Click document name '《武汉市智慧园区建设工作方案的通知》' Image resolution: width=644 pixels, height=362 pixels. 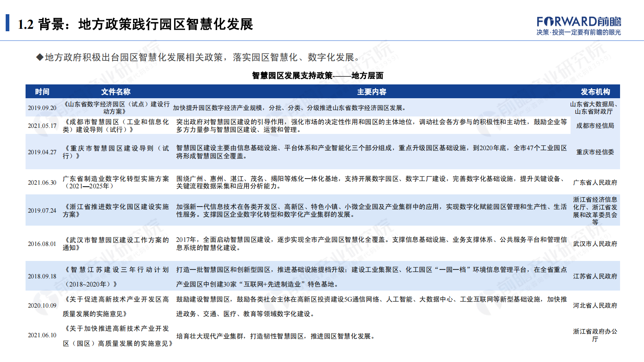(116, 244)
